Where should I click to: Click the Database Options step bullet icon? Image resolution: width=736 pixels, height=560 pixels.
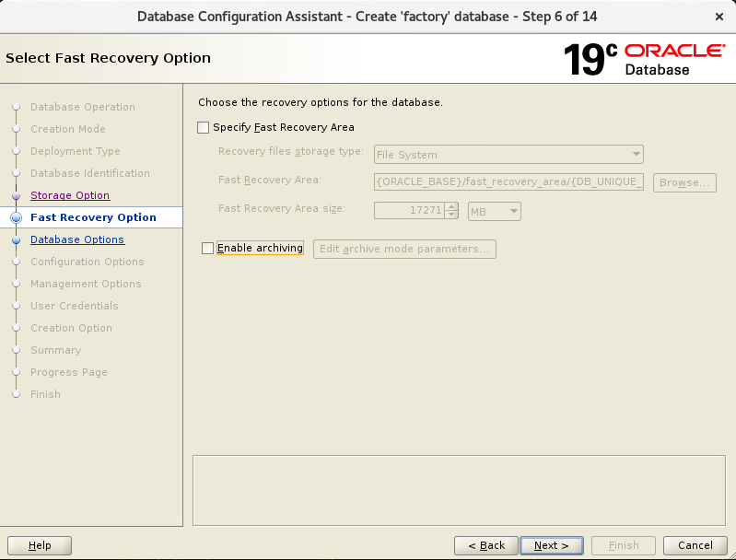click(16, 239)
